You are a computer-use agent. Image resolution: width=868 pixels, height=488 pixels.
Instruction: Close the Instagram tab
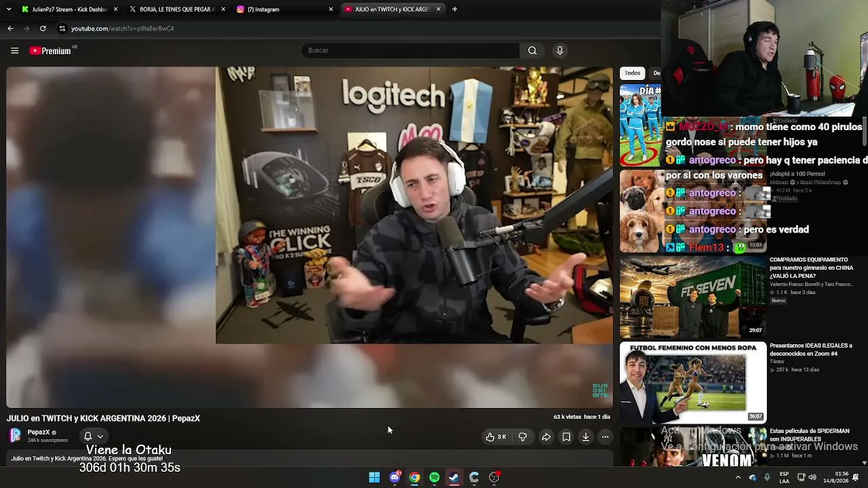[331, 9]
